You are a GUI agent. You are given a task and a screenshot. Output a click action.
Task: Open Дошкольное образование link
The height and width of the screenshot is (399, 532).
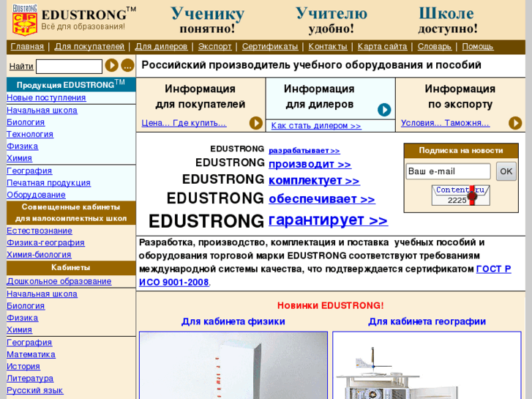(59, 282)
